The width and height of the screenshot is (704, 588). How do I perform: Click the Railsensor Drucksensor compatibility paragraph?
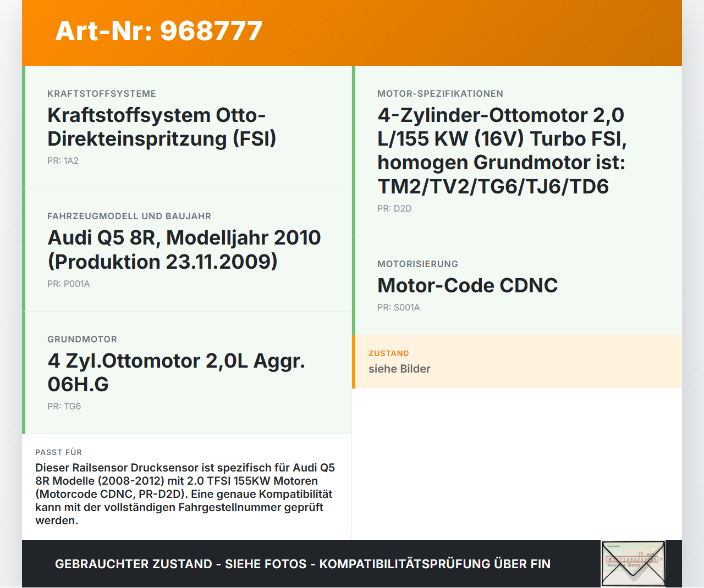(185, 494)
